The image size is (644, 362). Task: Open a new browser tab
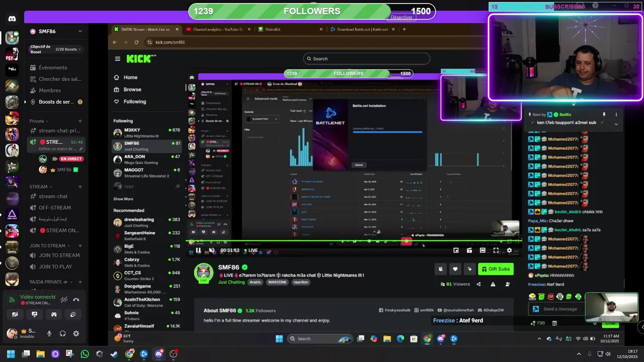pyautogui.click(x=404, y=29)
